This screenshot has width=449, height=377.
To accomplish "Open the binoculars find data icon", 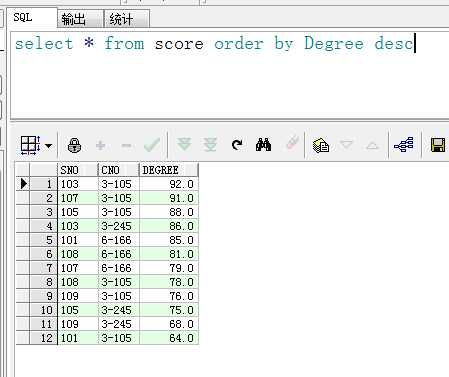I will [263, 145].
